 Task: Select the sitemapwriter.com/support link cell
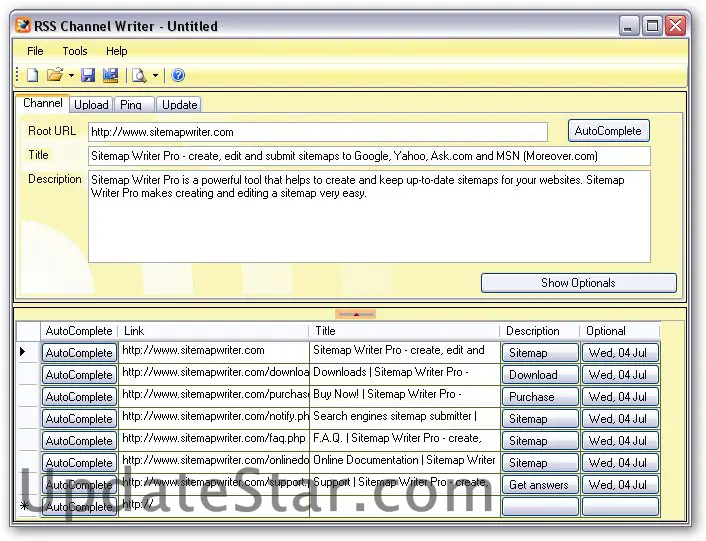pyautogui.click(x=214, y=484)
